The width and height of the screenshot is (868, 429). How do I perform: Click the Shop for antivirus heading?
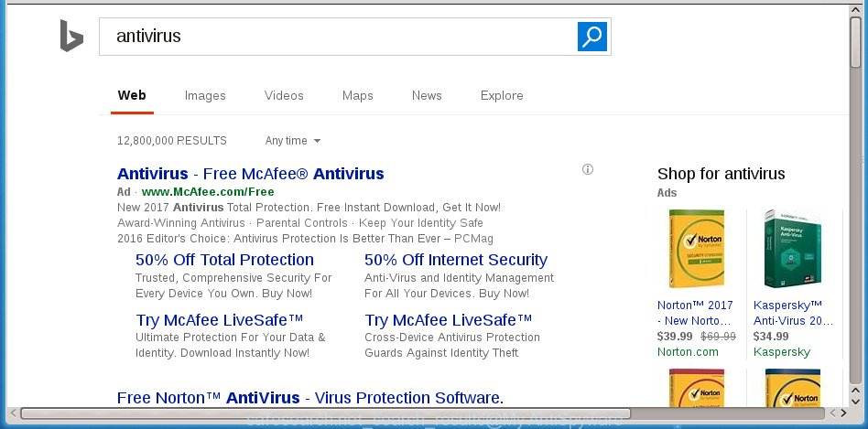point(722,174)
